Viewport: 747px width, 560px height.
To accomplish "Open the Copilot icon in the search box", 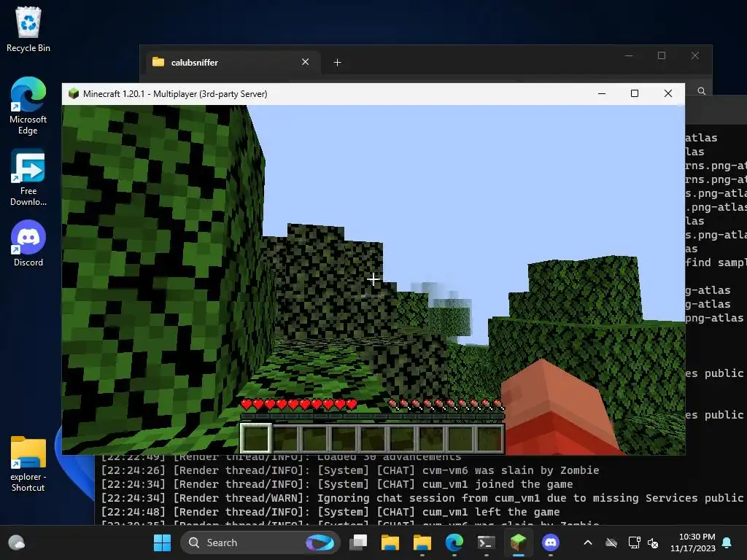I will click(320, 542).
